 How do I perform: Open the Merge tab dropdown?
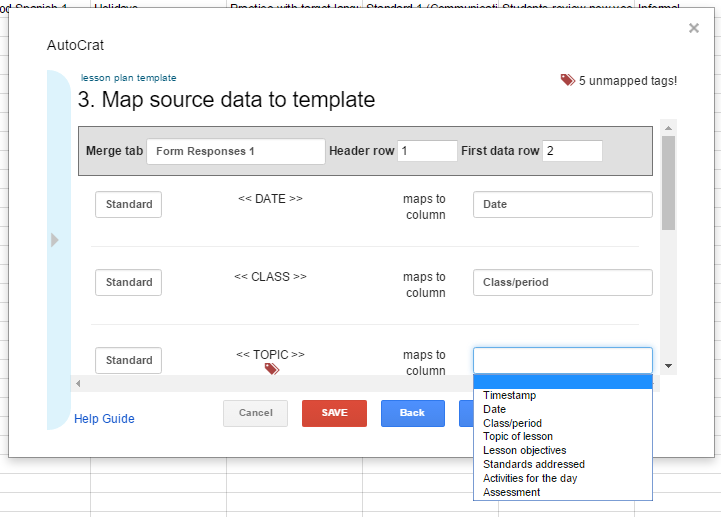[x=236, y=151]
